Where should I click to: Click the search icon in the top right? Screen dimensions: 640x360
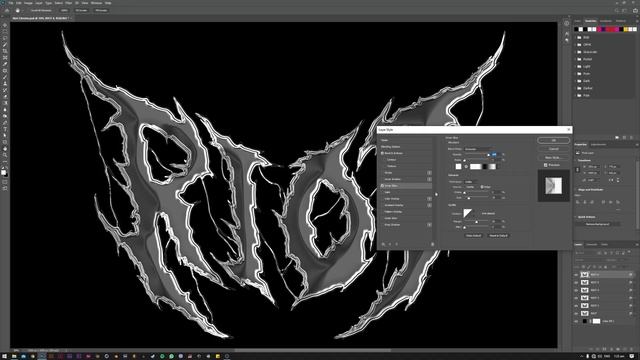[x=617, y=10]
